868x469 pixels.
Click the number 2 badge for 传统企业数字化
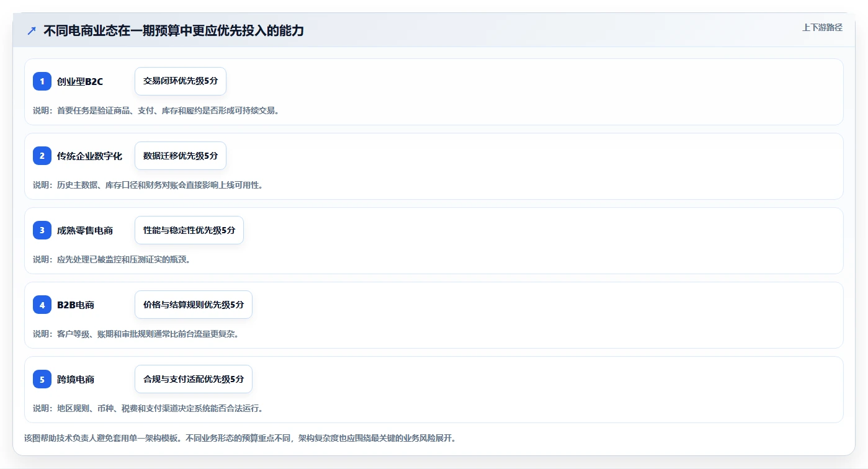point(42,156)
